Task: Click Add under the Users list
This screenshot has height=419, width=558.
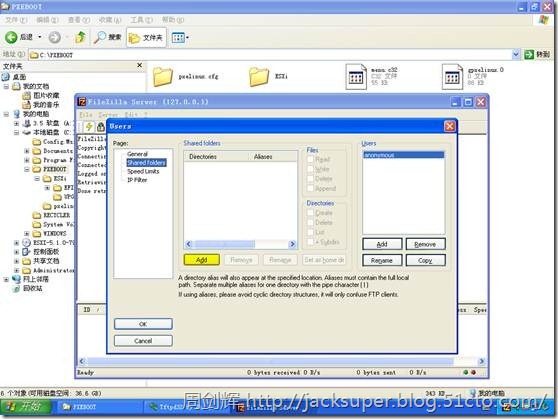Action: click(x=382, y=244)
